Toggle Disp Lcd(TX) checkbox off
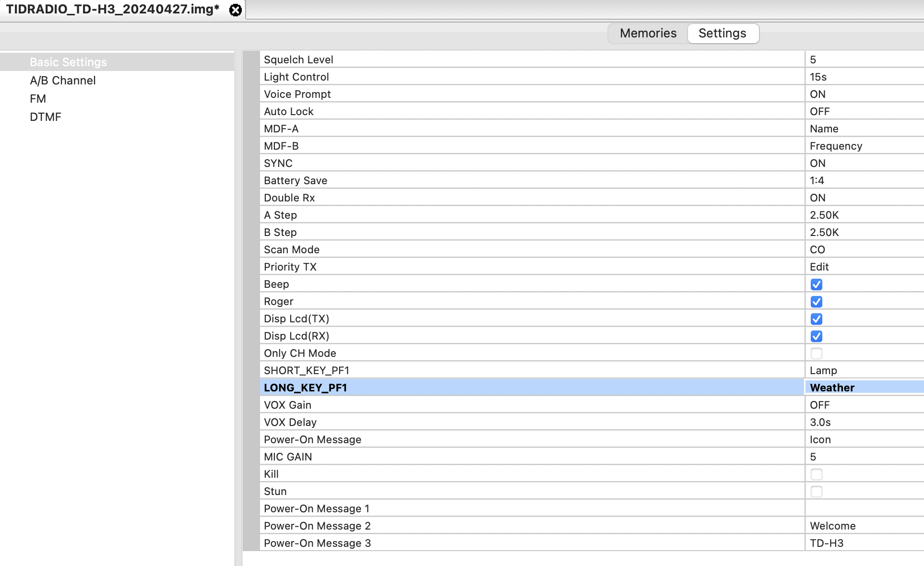Viewport: 924px width, 566px height. click(816, 319)
